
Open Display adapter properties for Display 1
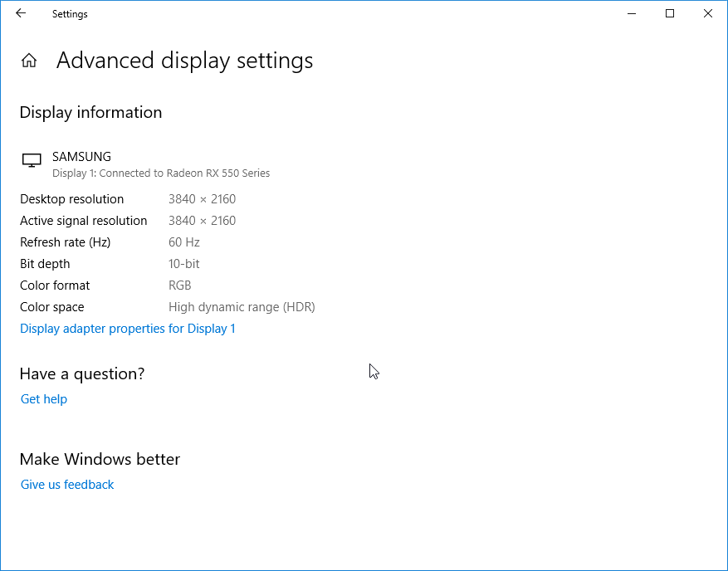128,329
